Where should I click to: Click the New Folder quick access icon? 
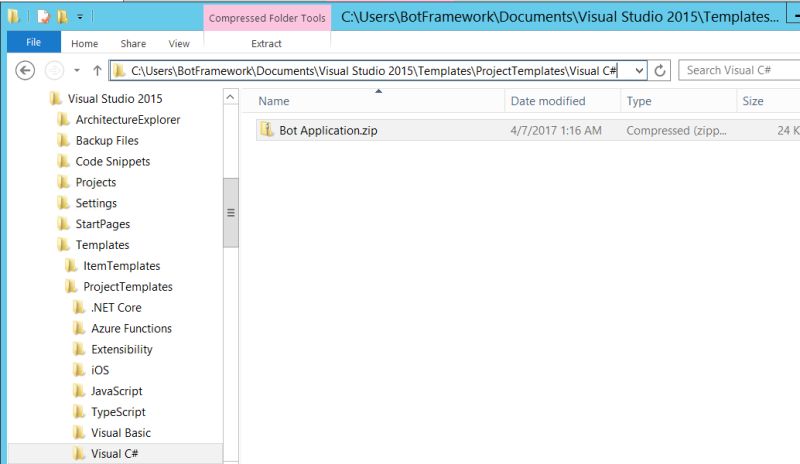click(x=63, y=17)
